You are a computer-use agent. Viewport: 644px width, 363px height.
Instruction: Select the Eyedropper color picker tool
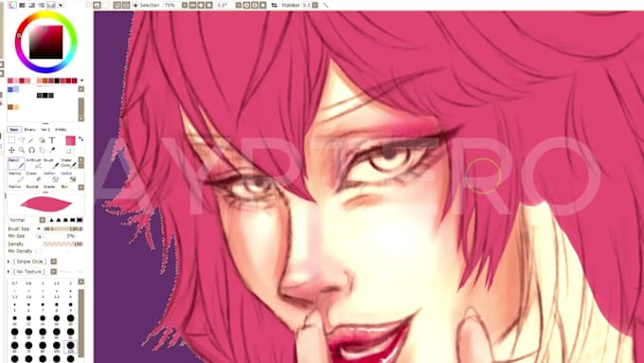pos(52,150)
